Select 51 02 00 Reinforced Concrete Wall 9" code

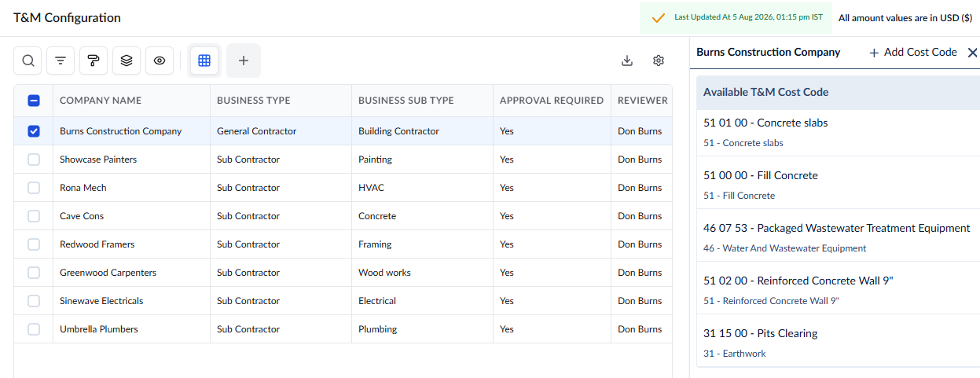click(x=838, y=288)
